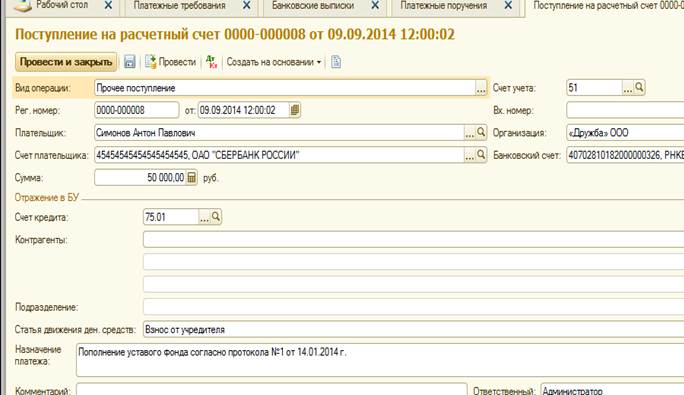
Task: Close the Банковские выписки tab
Action: click(x=375, y=6)
